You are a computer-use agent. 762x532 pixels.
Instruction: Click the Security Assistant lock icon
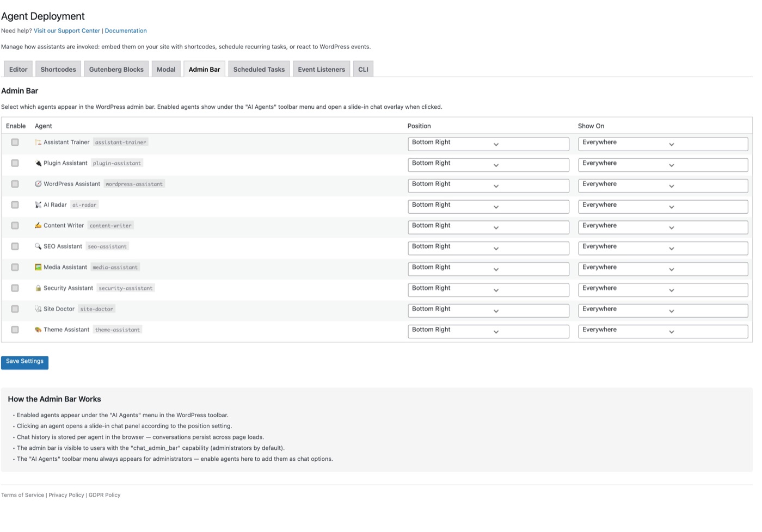38,288
